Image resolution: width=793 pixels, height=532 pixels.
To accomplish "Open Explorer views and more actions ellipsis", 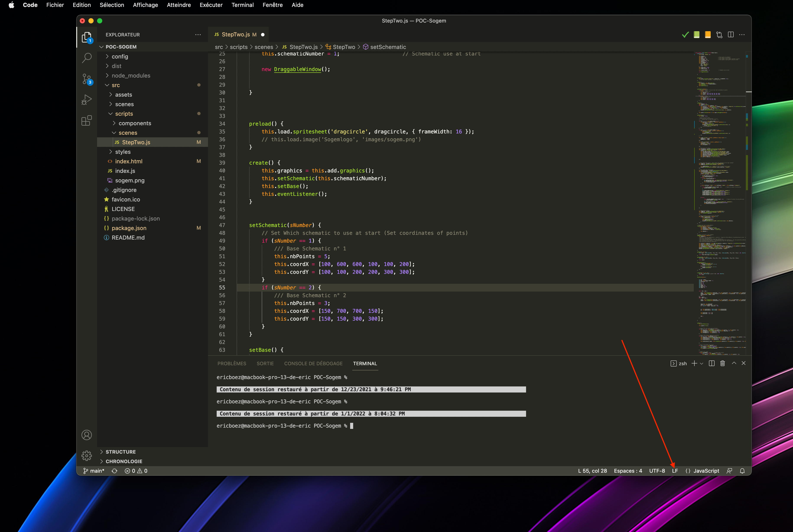I will [x=198, y=35].
